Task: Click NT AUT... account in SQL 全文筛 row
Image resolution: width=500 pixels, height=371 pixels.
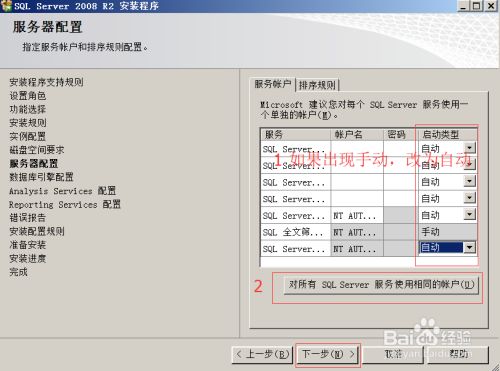Action: click(357, 232)
